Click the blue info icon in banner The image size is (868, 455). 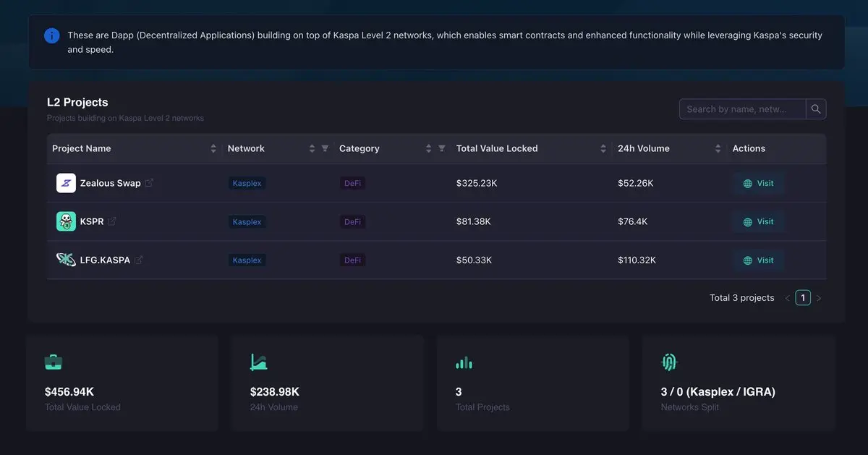click(51, 35)
